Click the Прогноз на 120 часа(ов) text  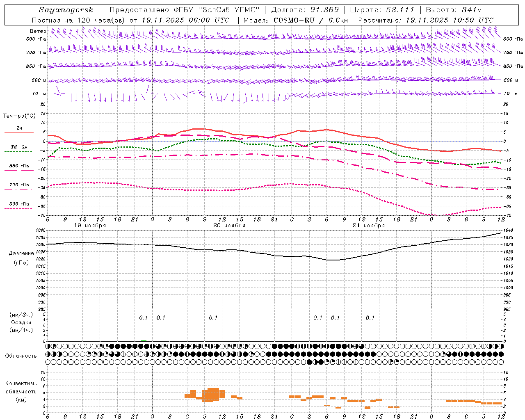[78, 20]
